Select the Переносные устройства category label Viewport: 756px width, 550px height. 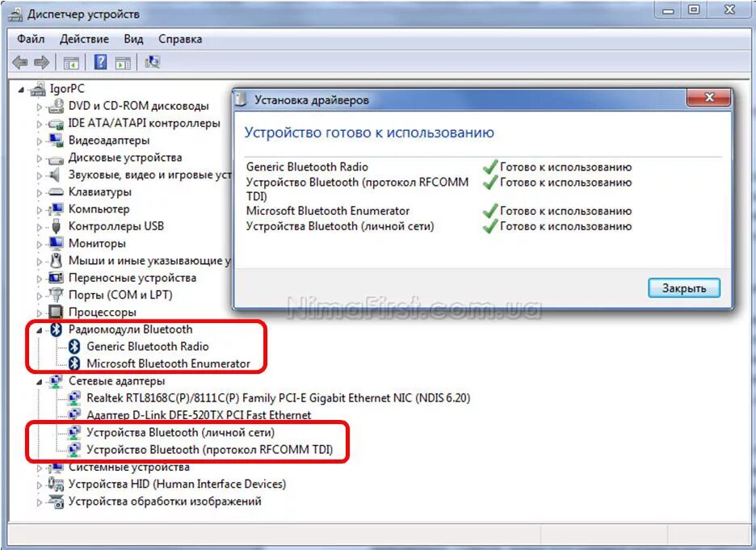(x=132, y=278)
